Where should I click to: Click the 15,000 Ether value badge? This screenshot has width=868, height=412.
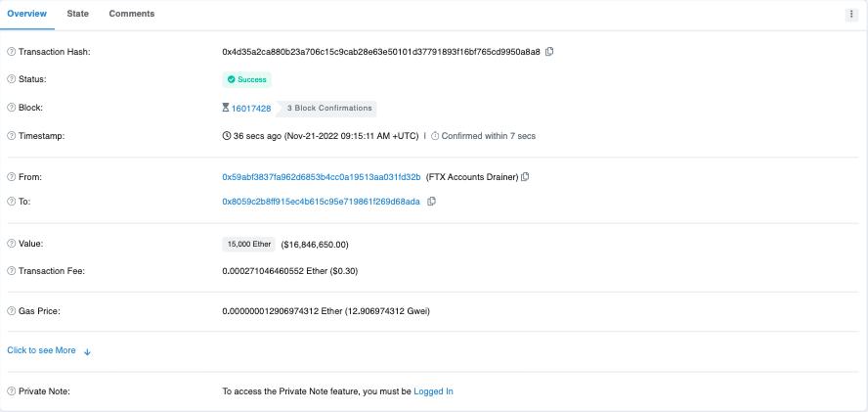tap(249, 244)
